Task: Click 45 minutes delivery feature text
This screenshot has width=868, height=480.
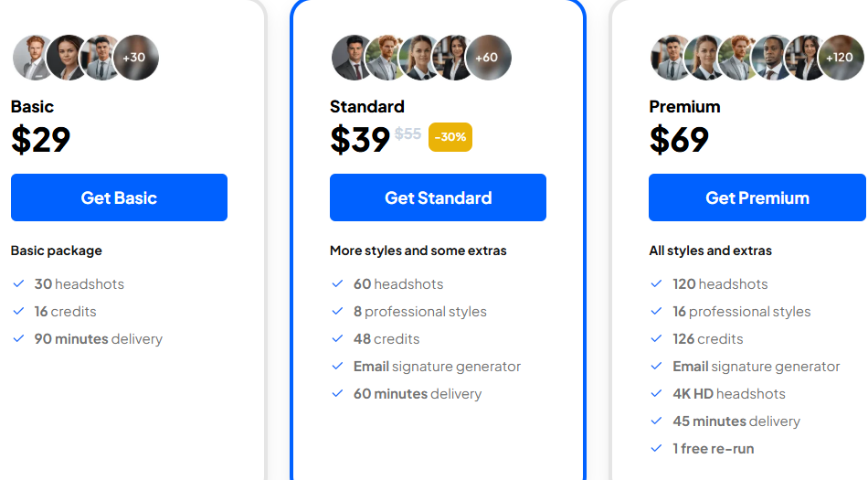Action: pyautogui.click(x=736, y=421)
